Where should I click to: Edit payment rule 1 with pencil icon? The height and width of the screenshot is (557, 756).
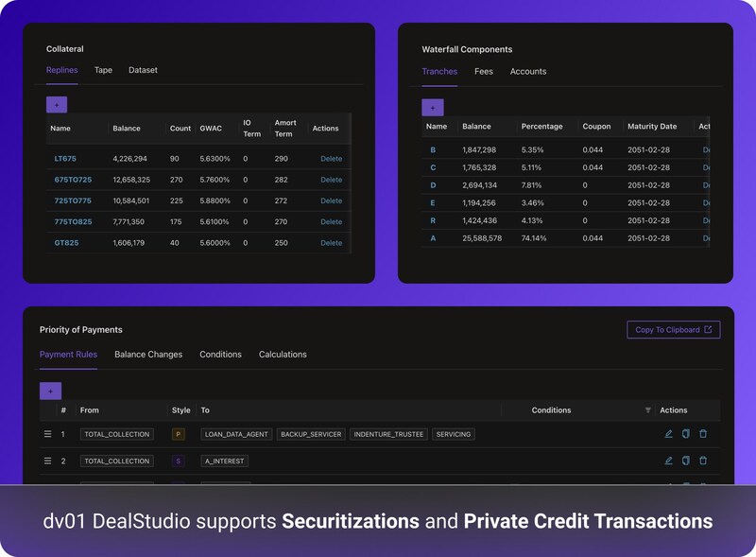(669, 434)
